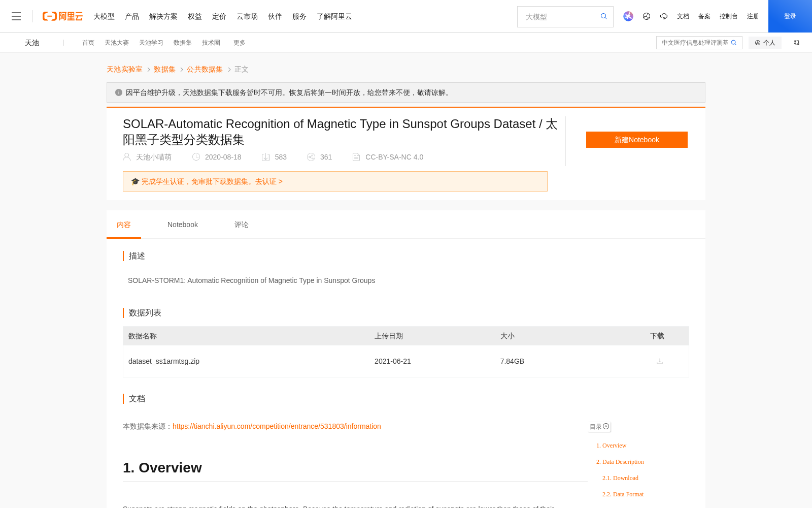This screenshot has height=508, width=812.
Task: Click the globe region icon
Action: 647,16
